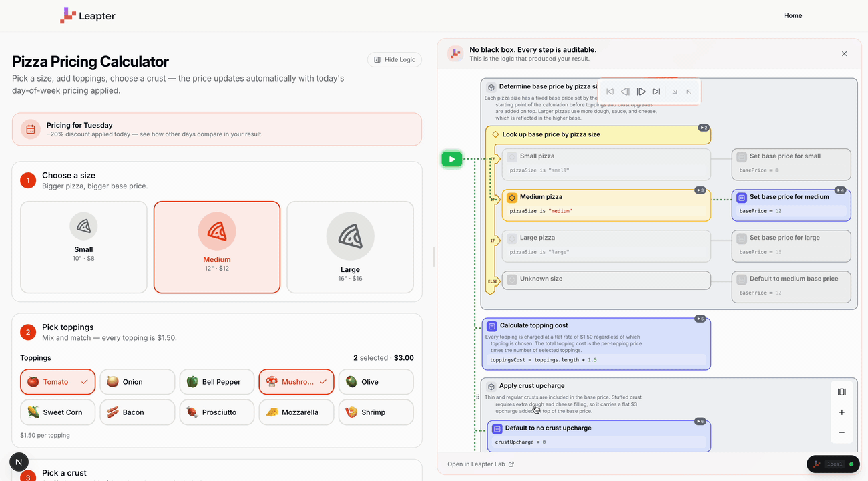Click the Set base price for large node
The height and width of the screenshot is (481, 868).
[791, 246]
